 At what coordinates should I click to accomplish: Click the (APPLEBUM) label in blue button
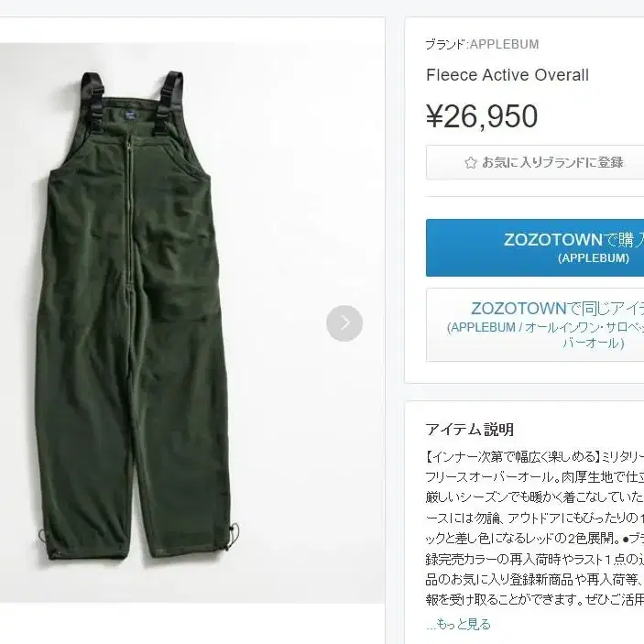[x=593, y=258]
